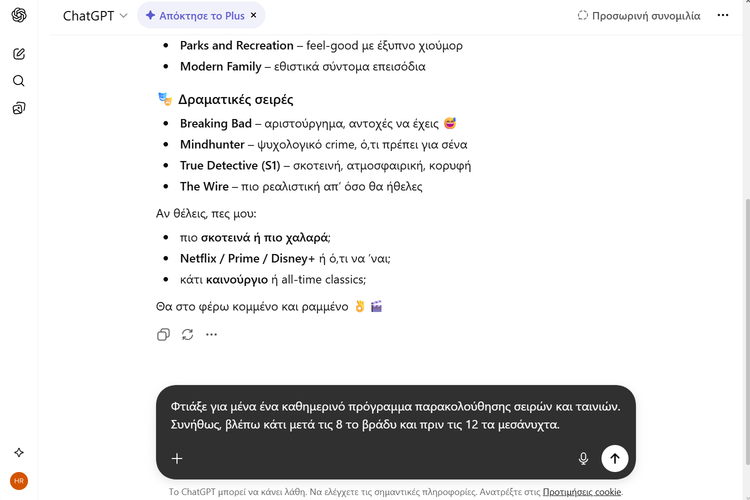This screenshot has width=750, height=500.
Task: Open the top-right three-dot menu
Action: (x=725, y=16)
